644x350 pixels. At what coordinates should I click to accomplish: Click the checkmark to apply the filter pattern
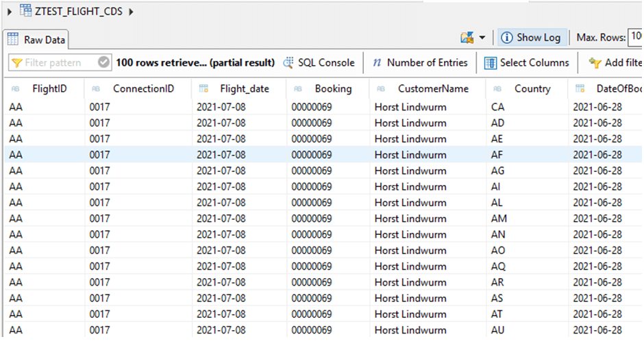(x=103, y=62)
